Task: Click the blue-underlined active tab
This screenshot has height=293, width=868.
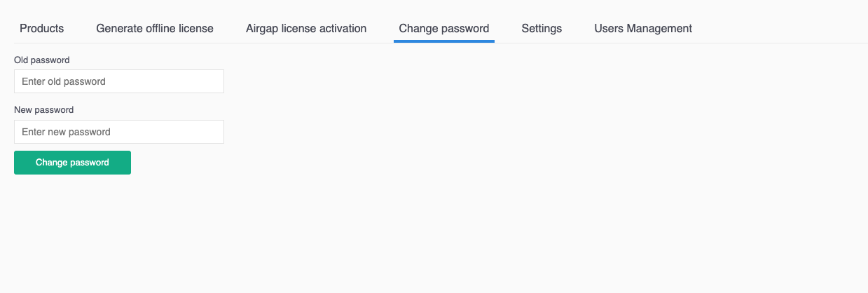Action: [x=443, y=29]
